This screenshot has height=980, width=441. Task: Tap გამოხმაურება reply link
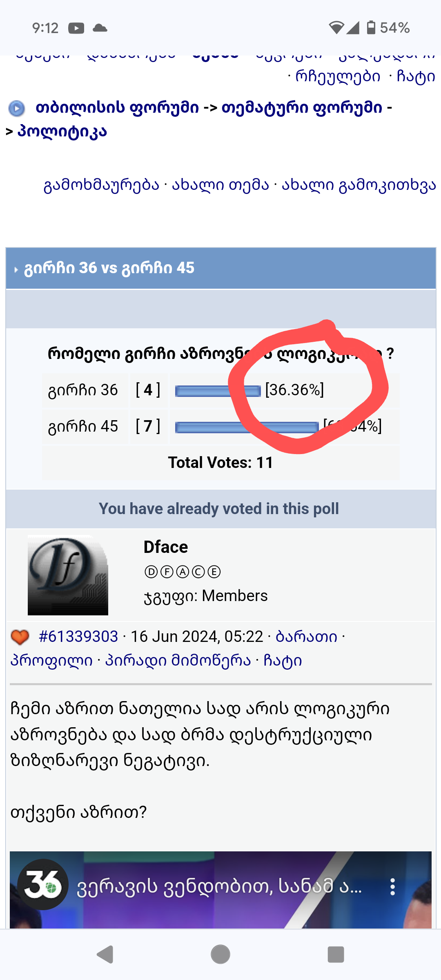point(101,185)
